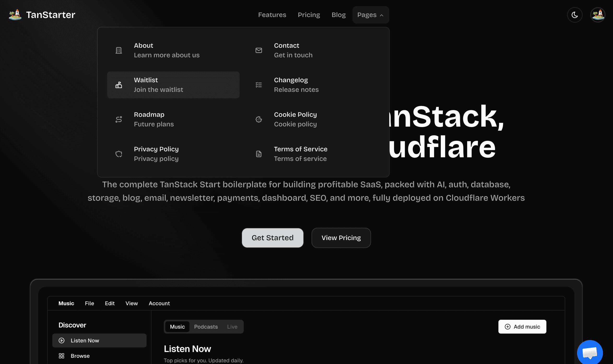Open the Features nav link
Screen dimensions: 613x364
(x=272, y=15)
